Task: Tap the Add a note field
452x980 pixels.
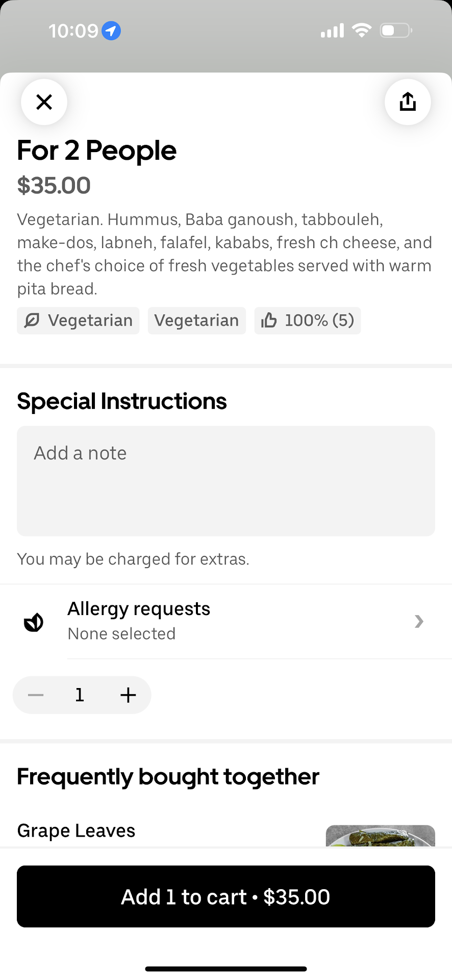Action: [x=226, y=481]
